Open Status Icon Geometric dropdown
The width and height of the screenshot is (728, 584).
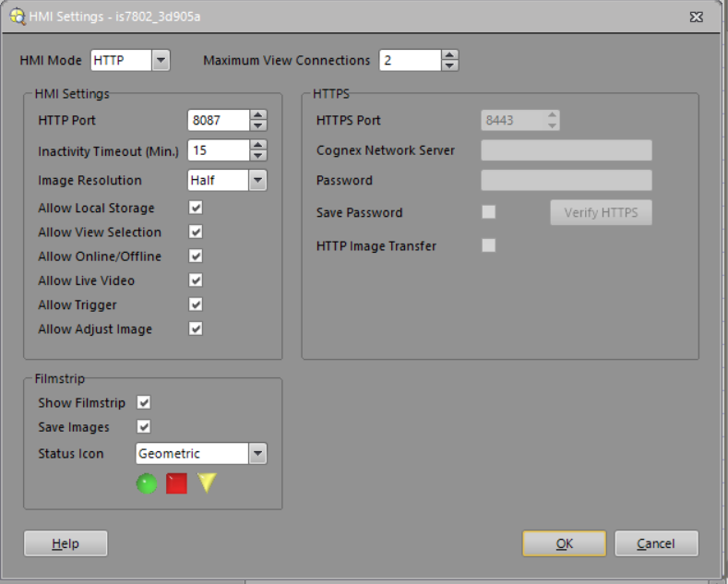click(x=257, y=453)
